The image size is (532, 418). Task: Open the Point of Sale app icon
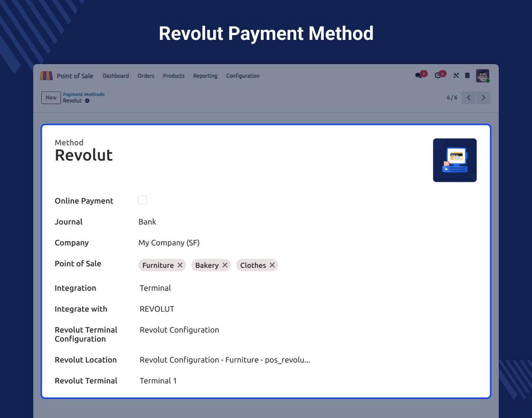tap(46, 76)
